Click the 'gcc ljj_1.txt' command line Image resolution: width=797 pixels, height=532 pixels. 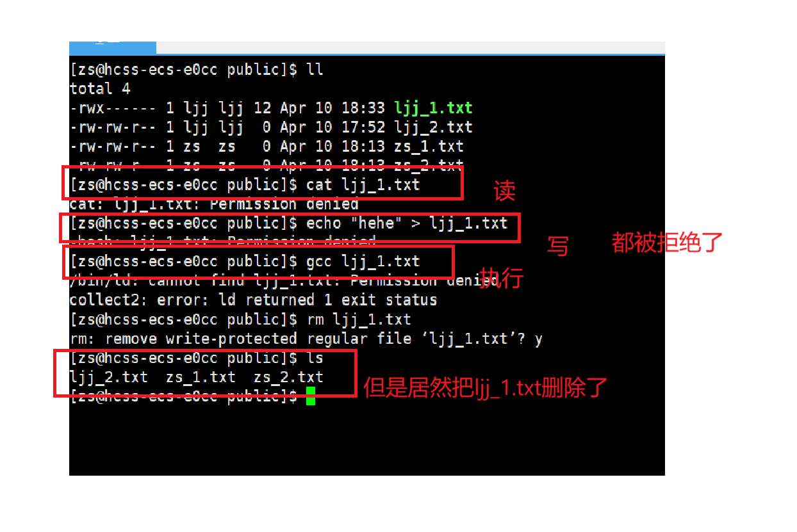245,262
